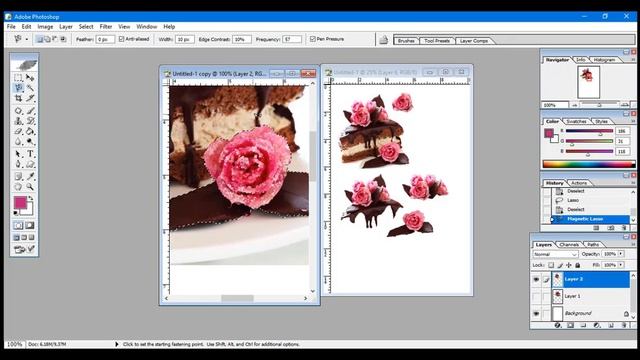
Task: Open the Layer menu
Action: click(x=66, y=27)
